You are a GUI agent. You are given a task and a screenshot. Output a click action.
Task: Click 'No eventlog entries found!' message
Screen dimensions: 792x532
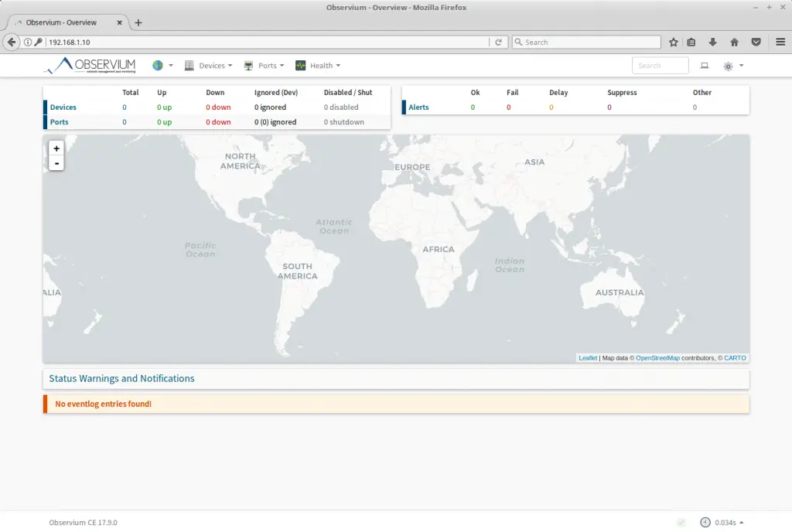point(103,404)
